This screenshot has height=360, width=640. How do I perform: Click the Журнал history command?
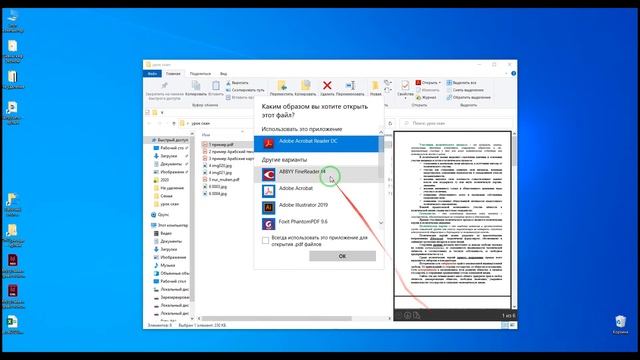coord(426,98)
